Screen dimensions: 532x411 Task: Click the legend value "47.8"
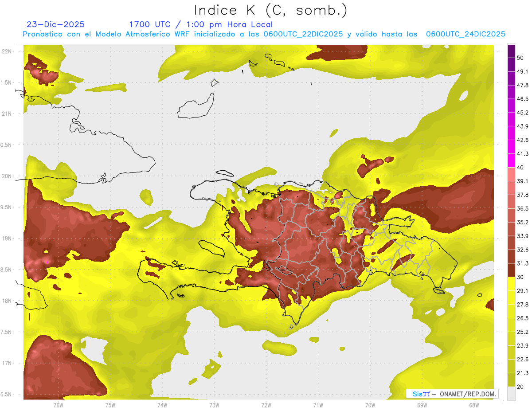click(x=523, y=85)
